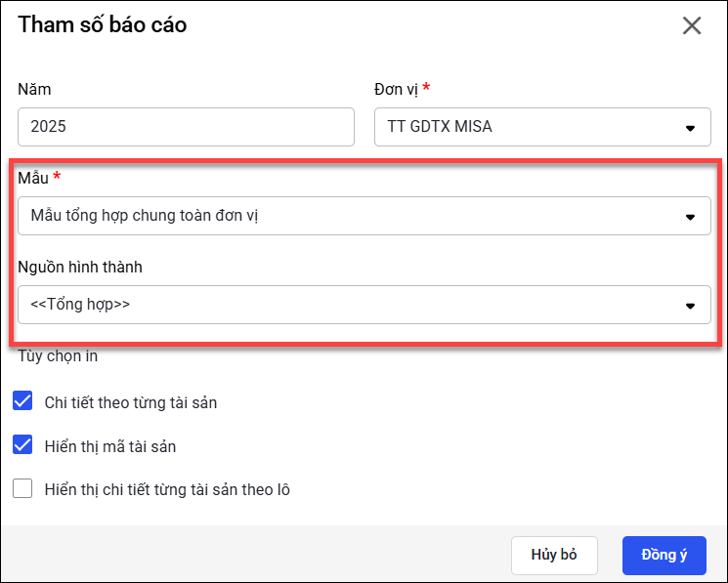Click the Hủy bỏ button
728x583 pixels.
point(554,555)
